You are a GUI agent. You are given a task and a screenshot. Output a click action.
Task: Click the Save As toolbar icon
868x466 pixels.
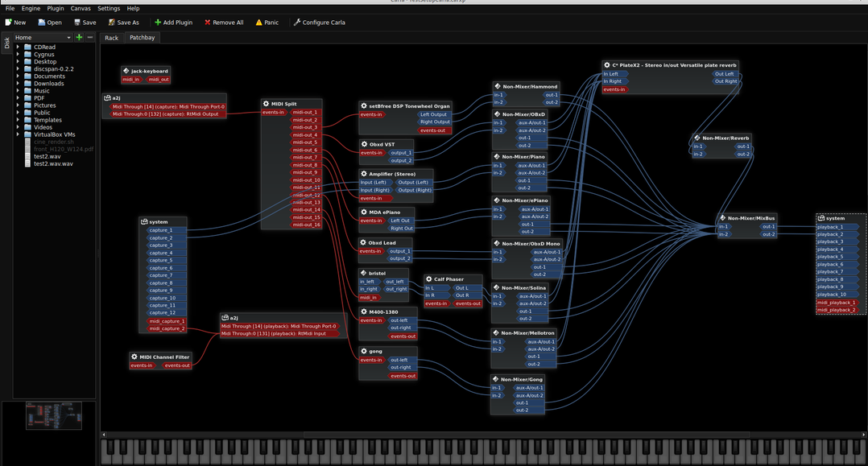[112, 23]
